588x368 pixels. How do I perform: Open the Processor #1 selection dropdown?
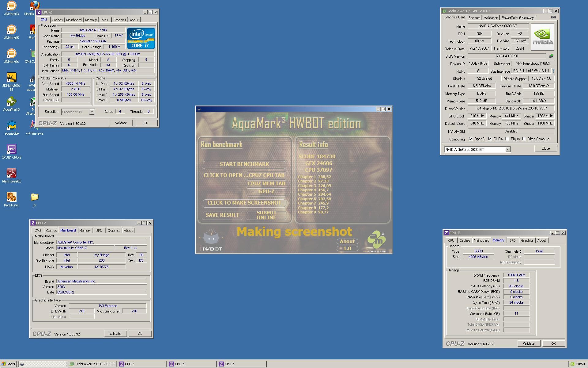click(x=92, y=112)
